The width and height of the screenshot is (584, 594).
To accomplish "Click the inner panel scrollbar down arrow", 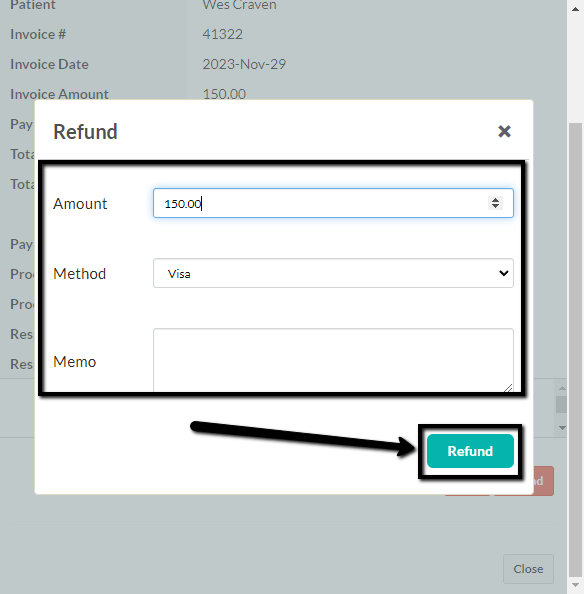I will click(562, 427).
